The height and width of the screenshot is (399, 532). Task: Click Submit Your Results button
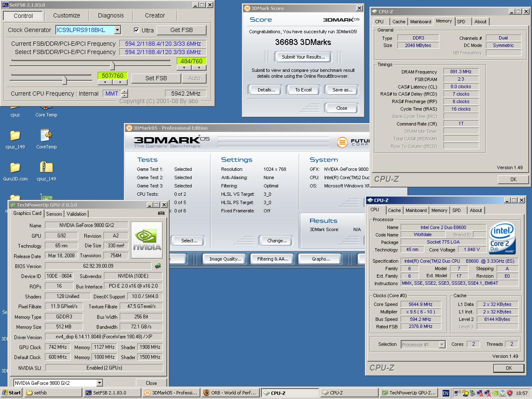pyautogui.click(x=303, y=57)
